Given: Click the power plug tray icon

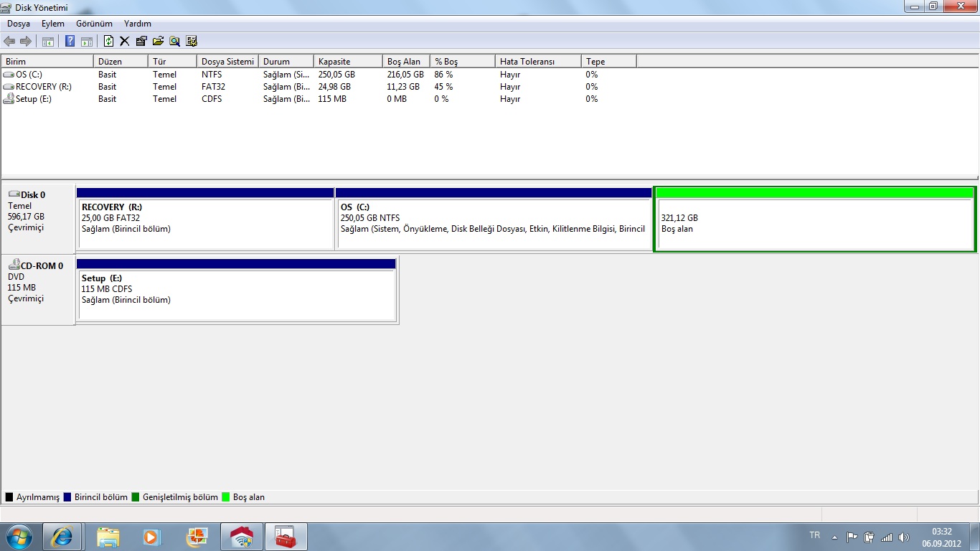Looking at the screenshot, I should 870,537.
